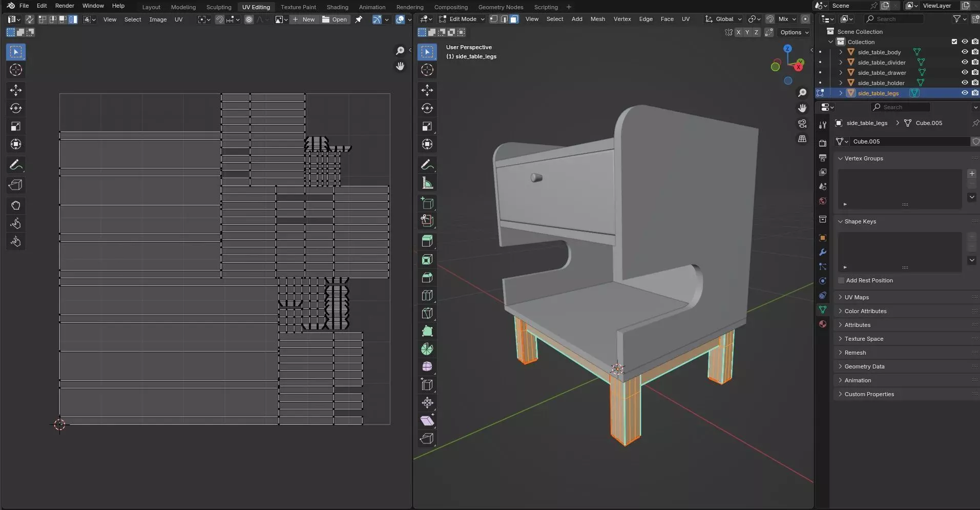Select the Pinch tool in UV editor
The height and width of the screenshot is (510, 980).
(x=16, y=241)
